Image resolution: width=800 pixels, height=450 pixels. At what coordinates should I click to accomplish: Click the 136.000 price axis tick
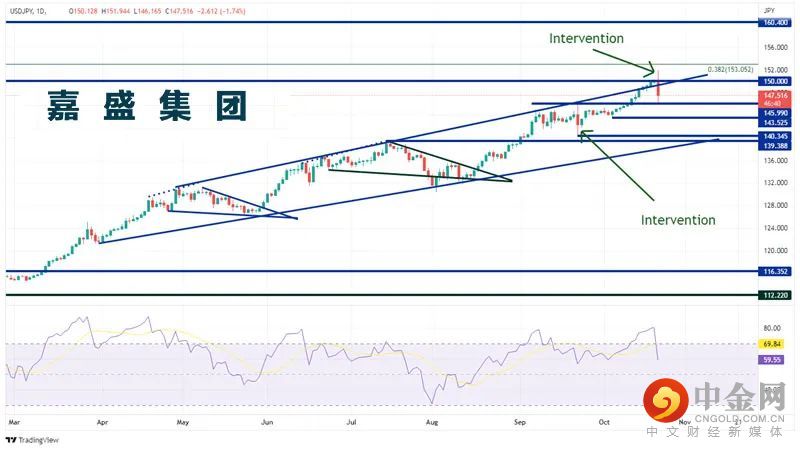pos(775,160)
